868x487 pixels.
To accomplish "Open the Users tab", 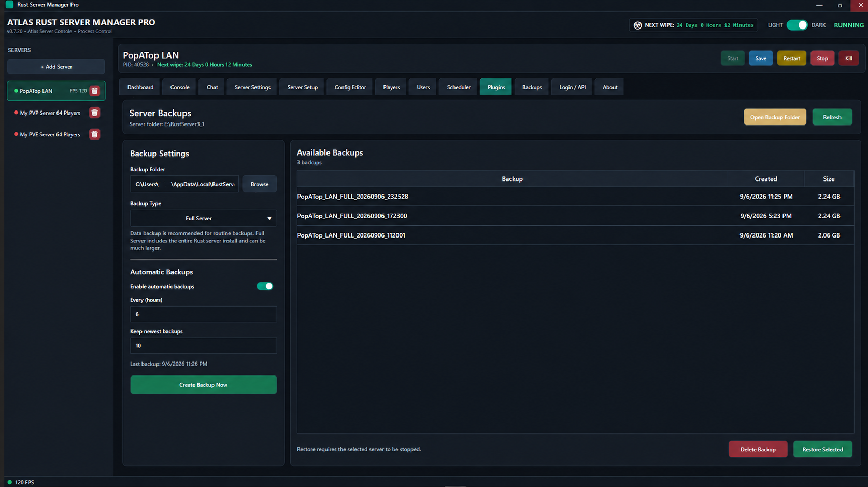I will [423, 87].
